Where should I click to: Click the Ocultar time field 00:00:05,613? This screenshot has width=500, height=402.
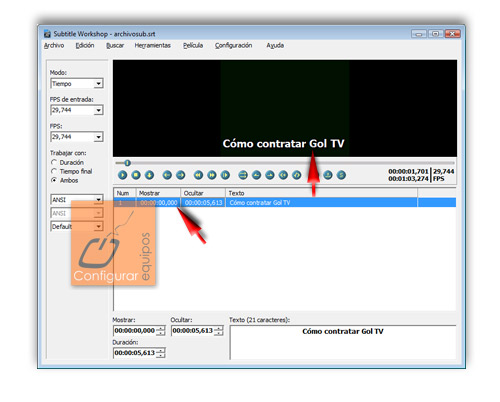click(x=197, y=330)
